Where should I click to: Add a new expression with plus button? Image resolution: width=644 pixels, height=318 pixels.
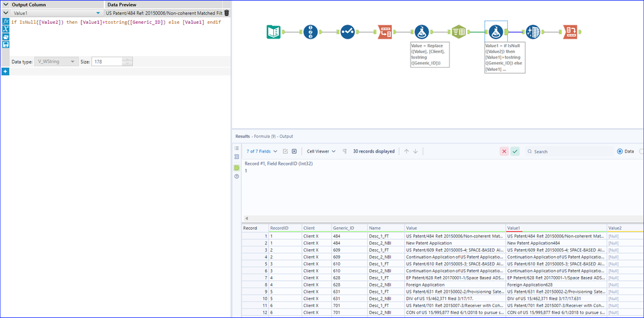[5, 71]
